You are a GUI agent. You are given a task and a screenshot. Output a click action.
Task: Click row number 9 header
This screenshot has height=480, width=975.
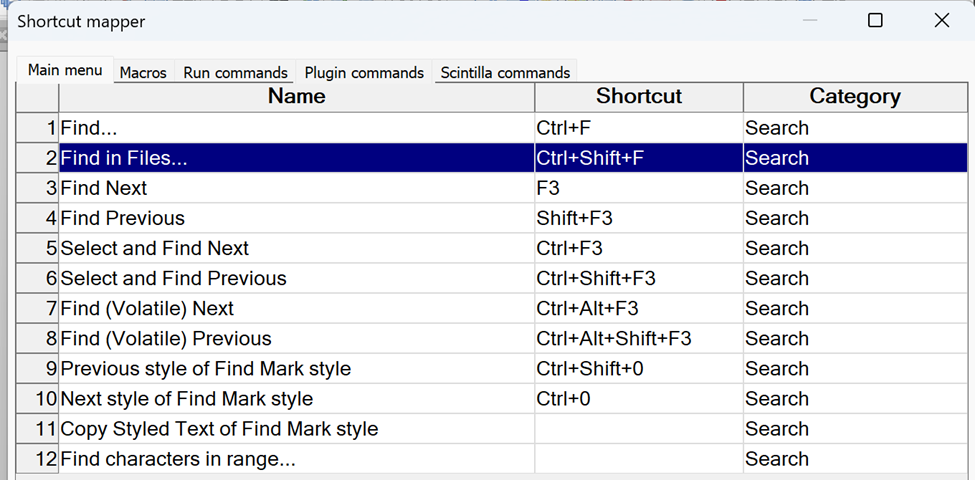click(x=38, y=368)
